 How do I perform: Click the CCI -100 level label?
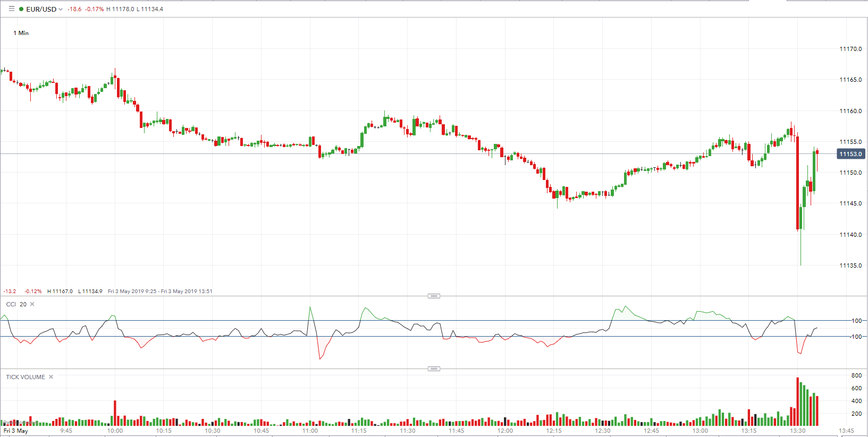click(x=855, y=337)
